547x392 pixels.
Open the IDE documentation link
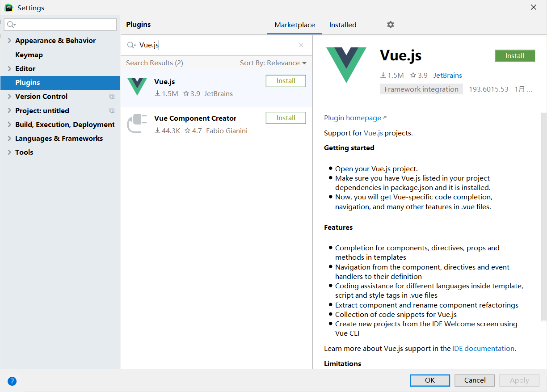pyautogui.click(x=484, y=349)
